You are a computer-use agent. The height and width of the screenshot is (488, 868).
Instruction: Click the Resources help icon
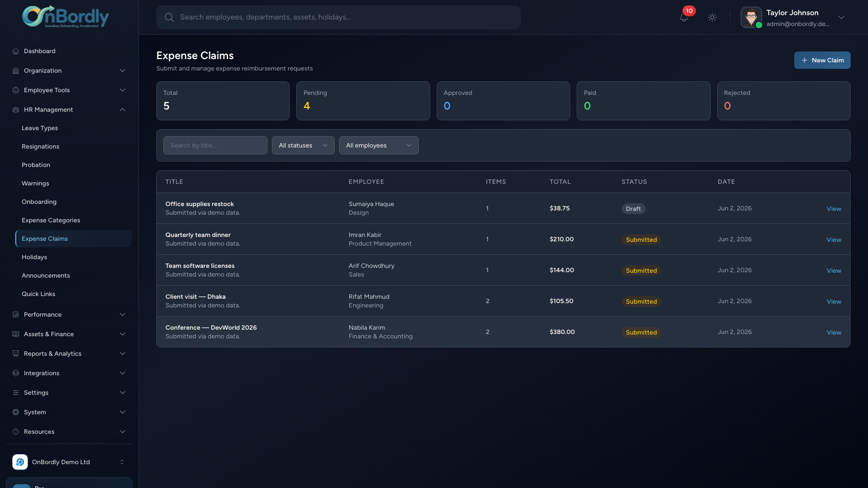[16, 432]
